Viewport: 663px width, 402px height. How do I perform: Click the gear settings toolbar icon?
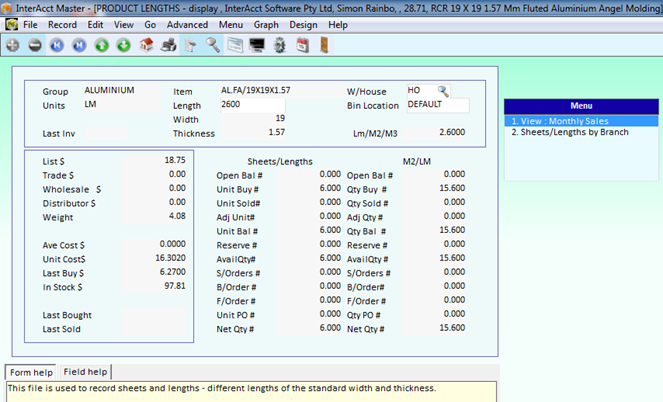pos(279,45)
